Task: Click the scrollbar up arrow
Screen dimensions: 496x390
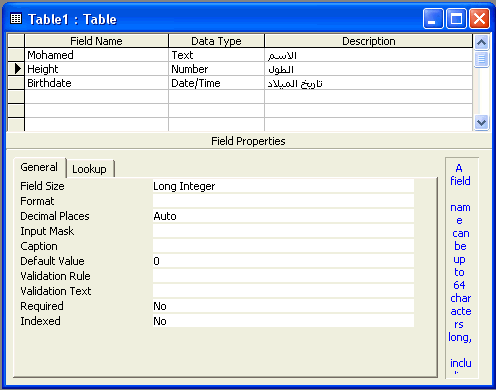Action: point(481,42)
